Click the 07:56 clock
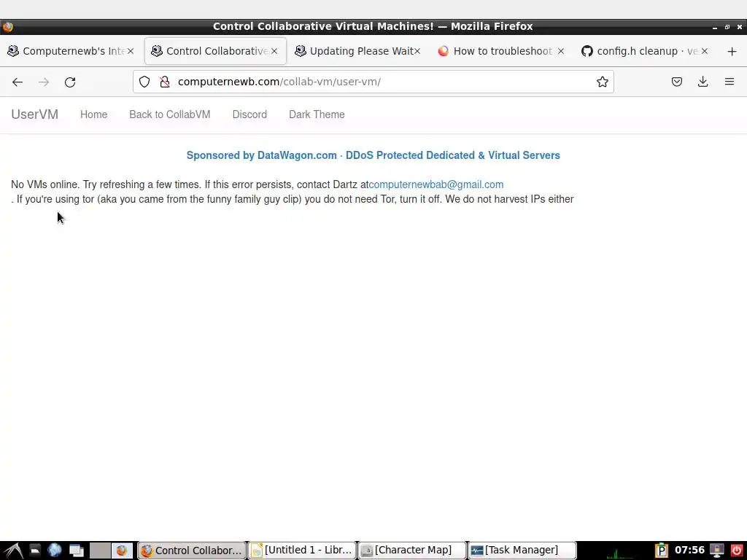The height and width of the screenshot is (560, 747). point(689,551)
